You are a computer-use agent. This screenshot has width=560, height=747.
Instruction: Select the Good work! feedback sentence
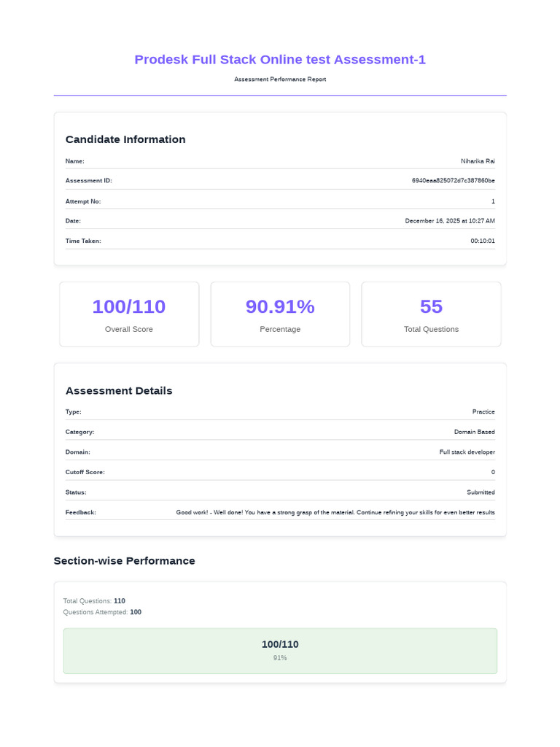(335, 513)
